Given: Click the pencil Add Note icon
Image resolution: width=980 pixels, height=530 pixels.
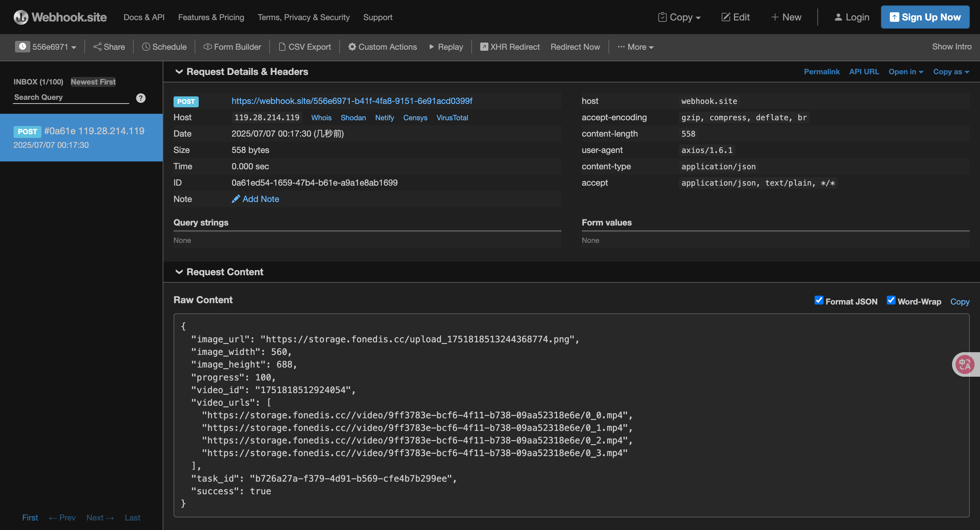Looking at the screenshot, I should (x=236, y=199).
